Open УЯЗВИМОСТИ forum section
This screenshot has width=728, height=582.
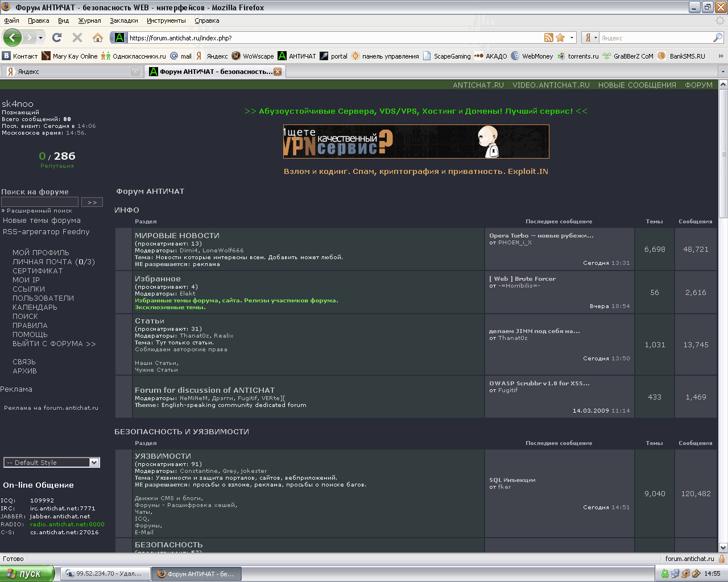coord(163,456)
